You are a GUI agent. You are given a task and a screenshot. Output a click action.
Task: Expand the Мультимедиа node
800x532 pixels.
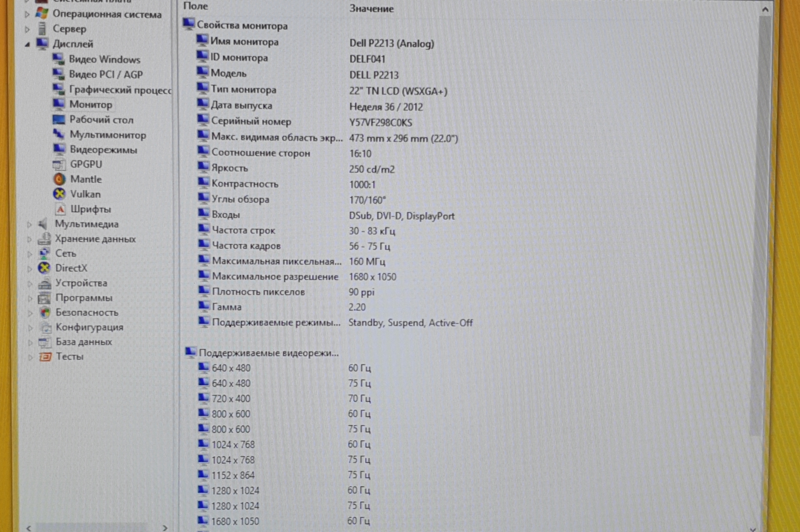(29, 224)
